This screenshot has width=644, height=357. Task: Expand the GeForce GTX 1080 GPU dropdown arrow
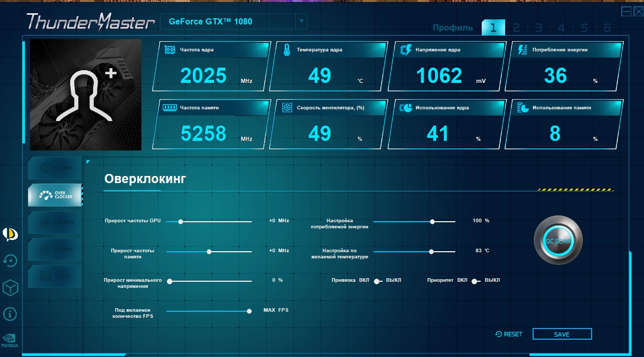coord(301,21)
